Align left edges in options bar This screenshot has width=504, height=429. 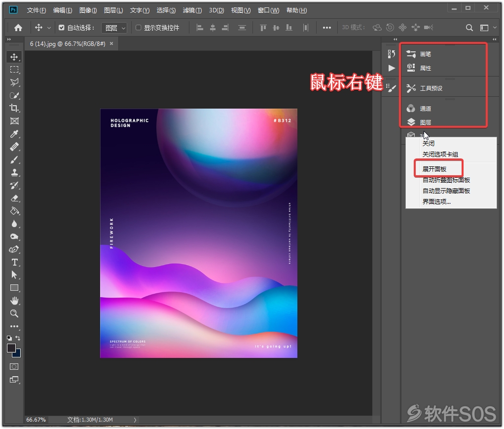(200, 28)
